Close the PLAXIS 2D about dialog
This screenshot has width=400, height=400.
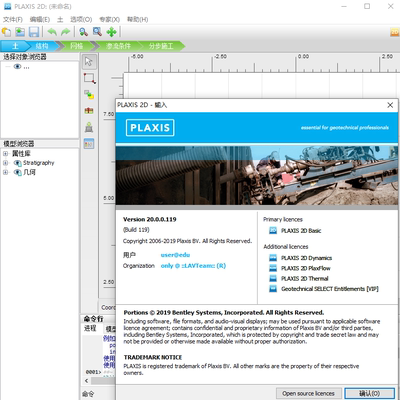(x=390, y=105)
